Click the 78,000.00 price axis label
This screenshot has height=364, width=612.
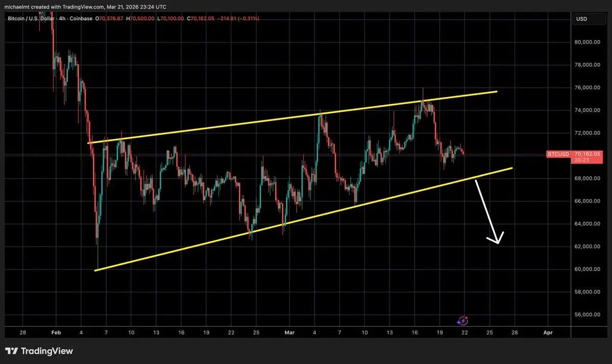coord(587,64)
